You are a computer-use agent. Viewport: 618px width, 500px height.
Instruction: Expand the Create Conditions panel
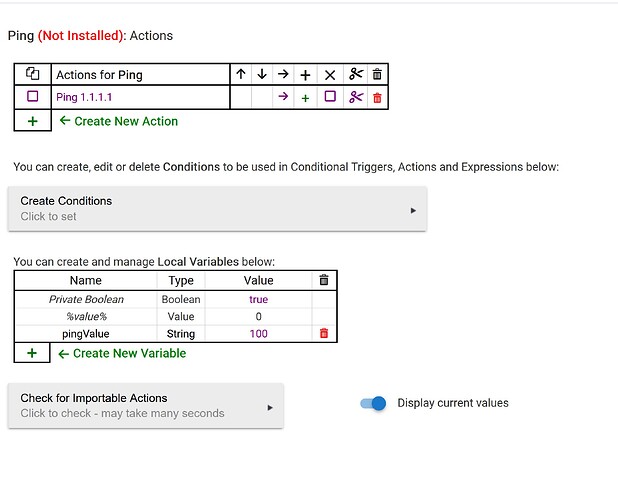tap(217, 209)
